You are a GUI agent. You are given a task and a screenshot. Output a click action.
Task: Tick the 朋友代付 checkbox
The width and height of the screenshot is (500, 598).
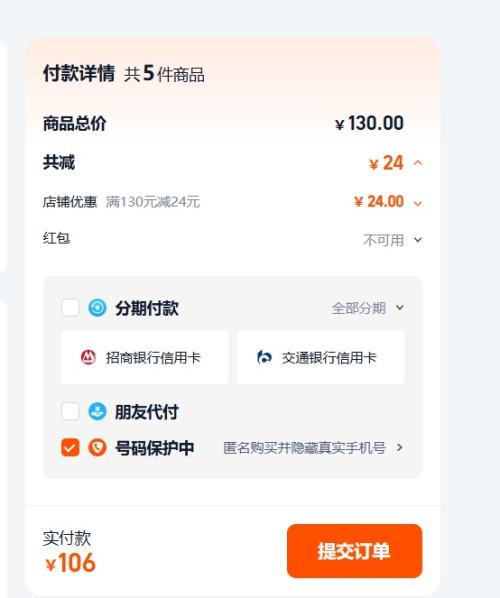70,412
